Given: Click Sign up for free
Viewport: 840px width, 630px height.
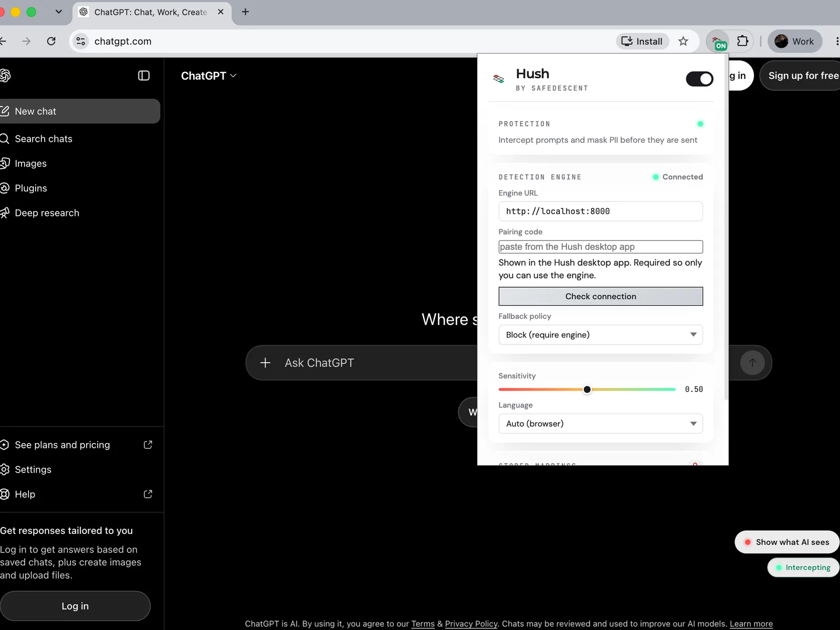Looking at the screenshot, I should point(801,76).
